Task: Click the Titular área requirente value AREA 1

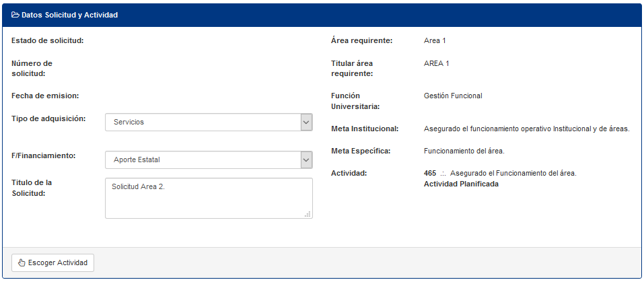Action: coord(436,63)
